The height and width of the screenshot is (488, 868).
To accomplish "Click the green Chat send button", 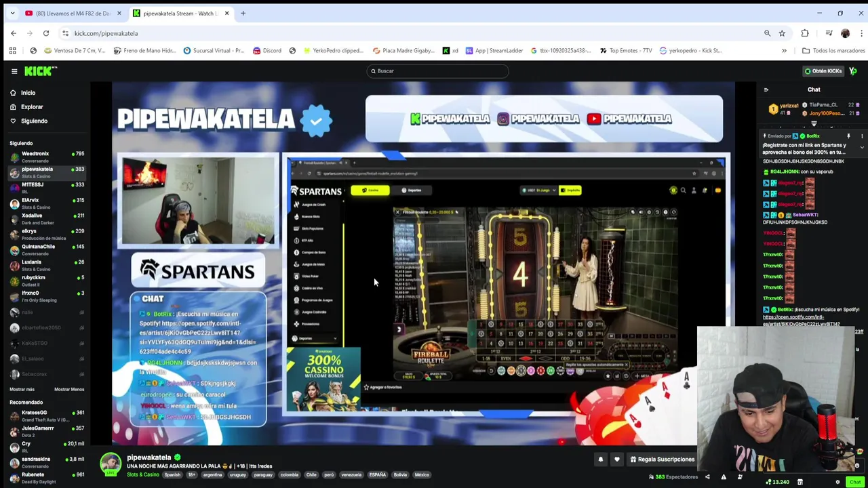I will (855, 482).
